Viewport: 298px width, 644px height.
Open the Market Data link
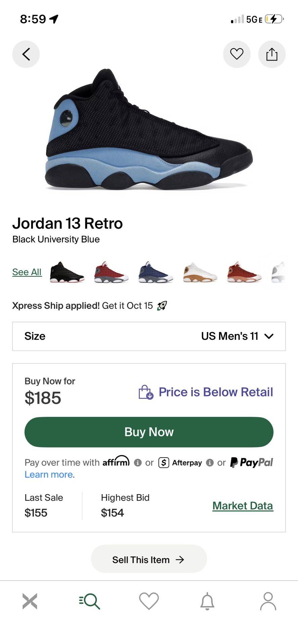243,505
